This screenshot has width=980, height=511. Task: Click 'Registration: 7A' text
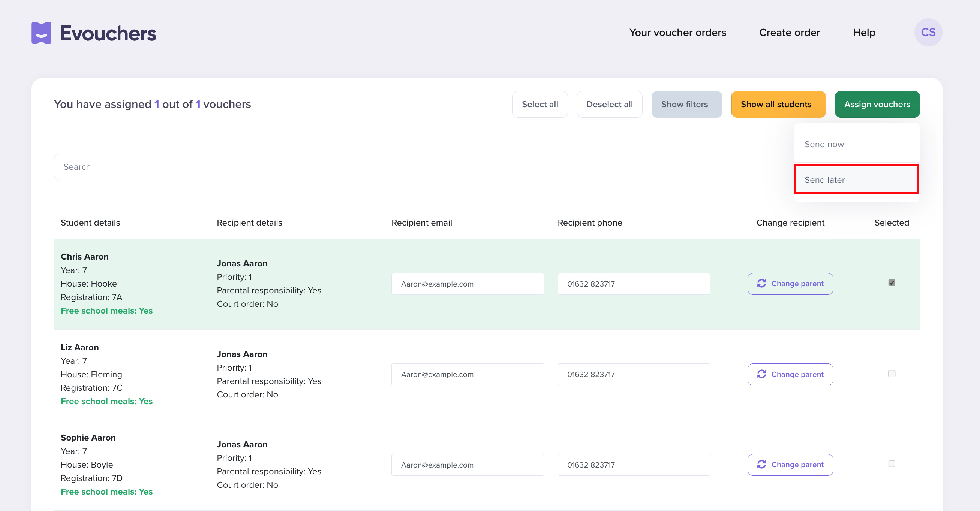tap(91, 297)
